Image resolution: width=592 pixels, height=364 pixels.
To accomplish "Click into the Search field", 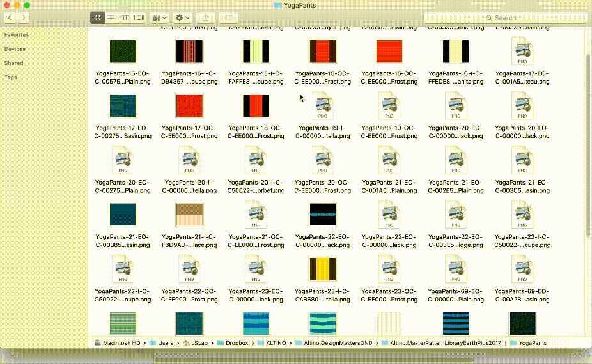I will pos(505,18).
